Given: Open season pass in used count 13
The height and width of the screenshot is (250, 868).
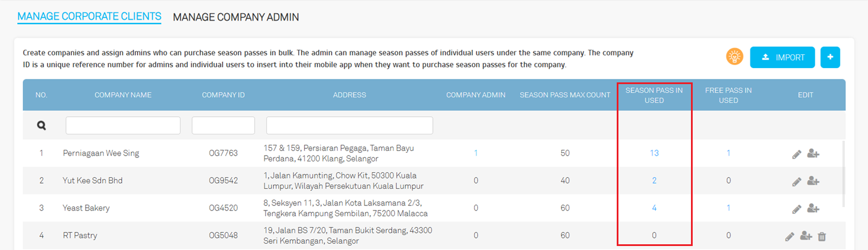Looking at the screenshot, I should point(654,153).
